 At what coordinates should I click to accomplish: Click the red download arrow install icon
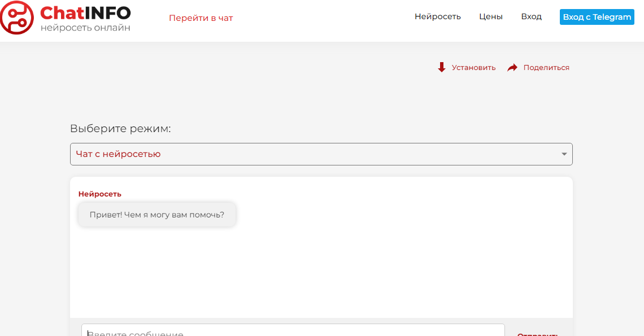tap(442, 67)
